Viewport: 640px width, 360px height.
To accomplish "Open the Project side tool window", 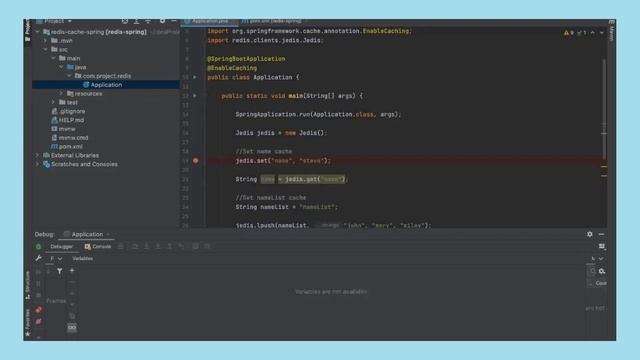I will pos(27,30).
